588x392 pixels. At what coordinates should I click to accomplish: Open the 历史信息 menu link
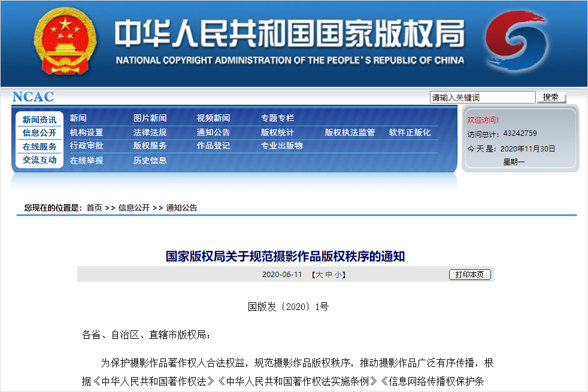pyautogui.click(x=150, y=160)
